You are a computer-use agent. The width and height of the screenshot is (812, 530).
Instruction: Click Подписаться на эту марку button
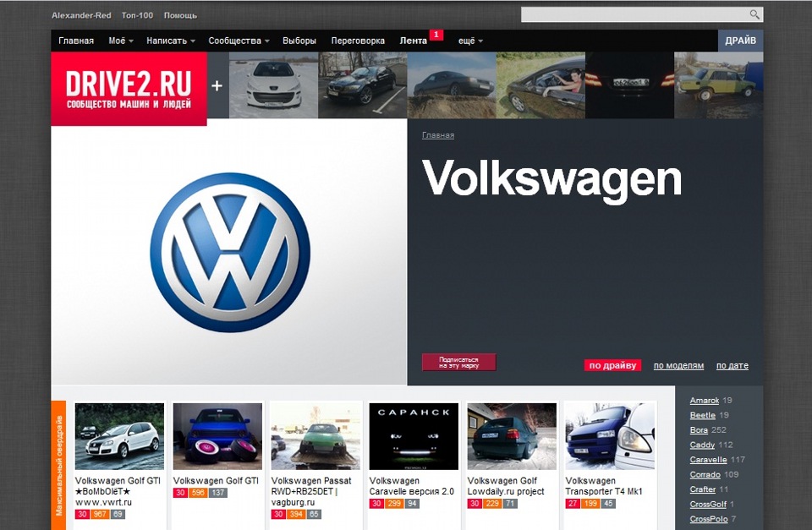[x=458, y=363]
